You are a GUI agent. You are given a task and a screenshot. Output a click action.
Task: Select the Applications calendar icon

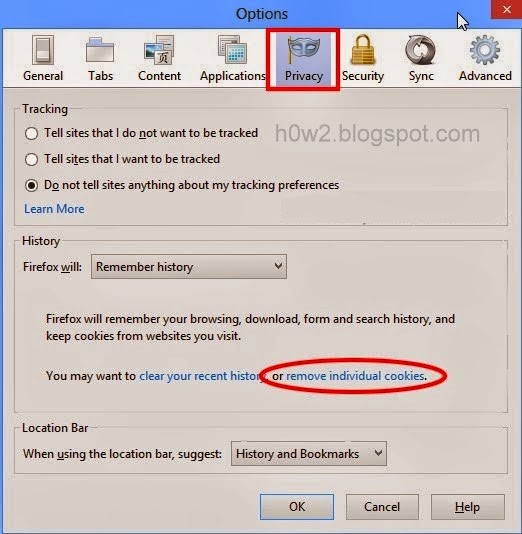tap(233, 50)
